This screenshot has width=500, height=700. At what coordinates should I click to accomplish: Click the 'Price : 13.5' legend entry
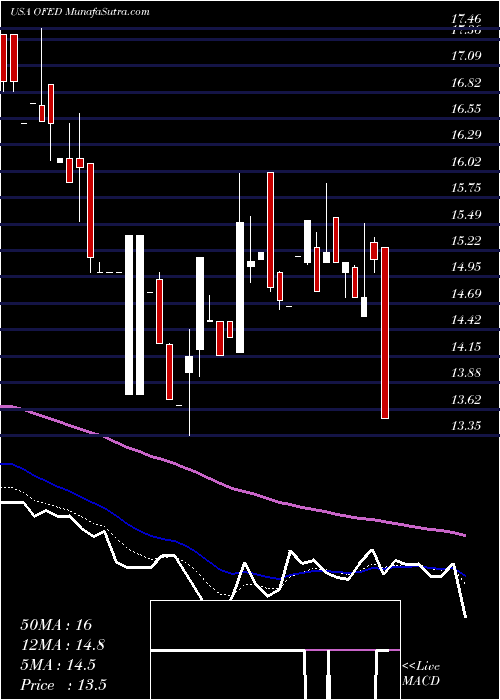63,685
